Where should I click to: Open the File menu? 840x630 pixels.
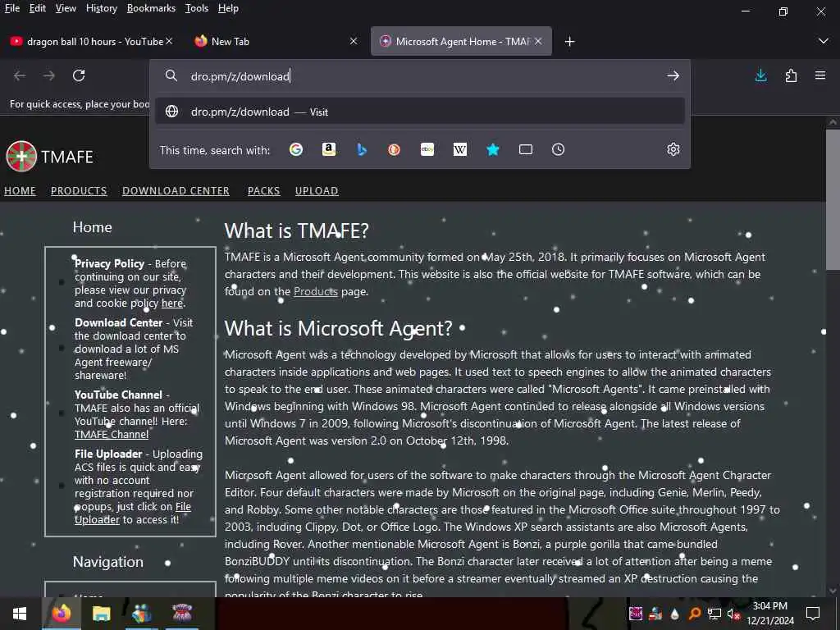click(11, 8)
